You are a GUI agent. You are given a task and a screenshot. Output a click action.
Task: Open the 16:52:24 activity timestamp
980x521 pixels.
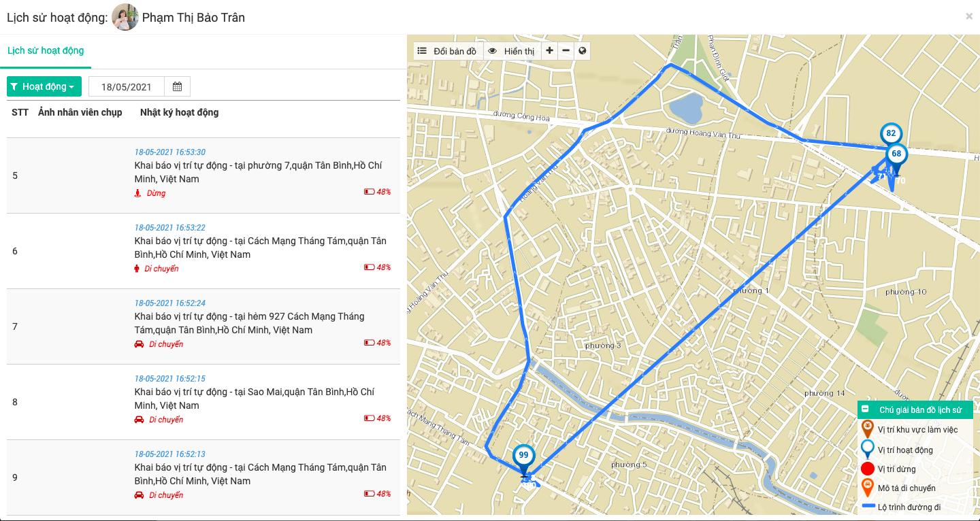point(170,303)
